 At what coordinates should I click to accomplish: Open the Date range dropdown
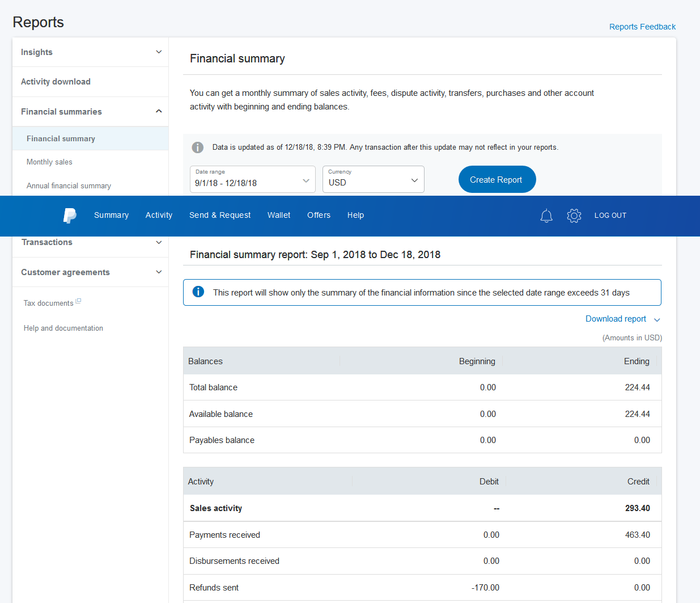pos(253,179)
